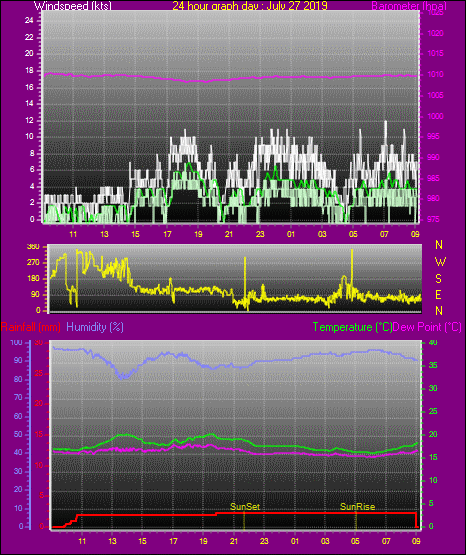The height and width of the screenshot is (555, 466).
Task: Click the N compass label at top
Action: point(439,245)
